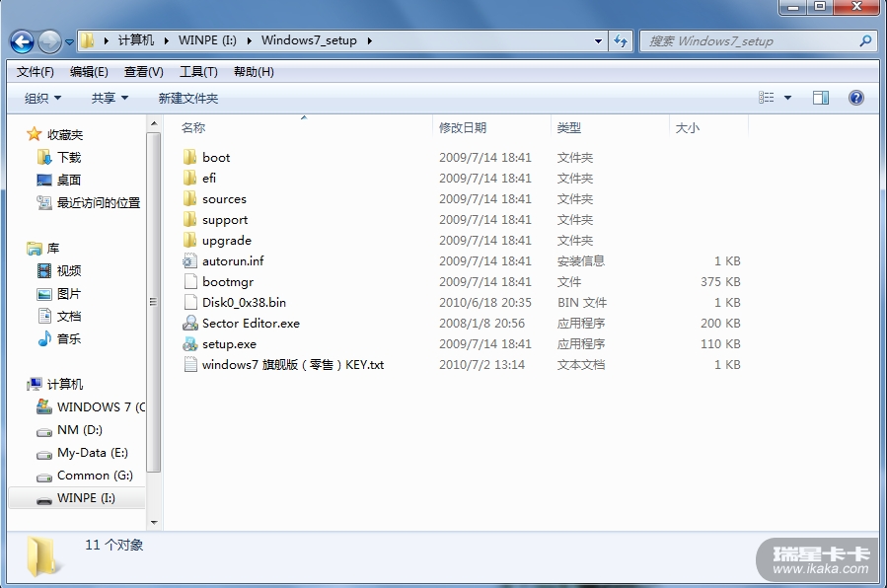Image resolution: width=887 pixels, height=588 pixels.
Task: Open the 帮助(H) menu
Action: pos(254,72)
